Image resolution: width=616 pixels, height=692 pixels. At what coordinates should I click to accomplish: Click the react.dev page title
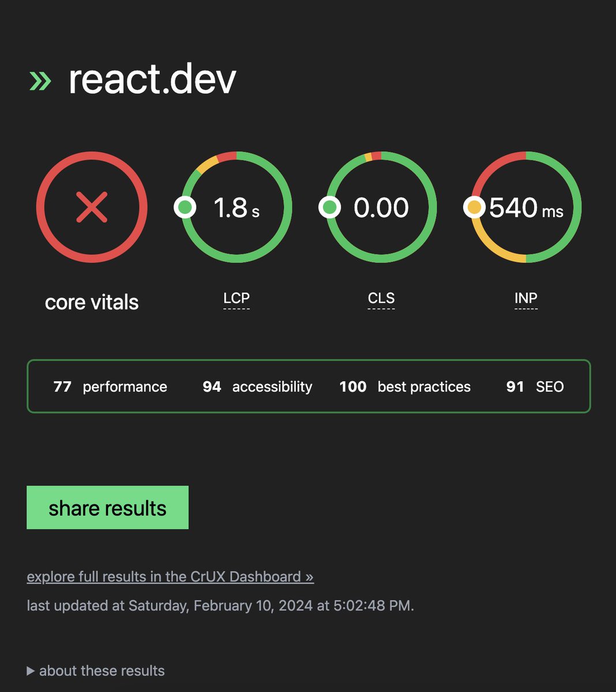click(152, 80)
